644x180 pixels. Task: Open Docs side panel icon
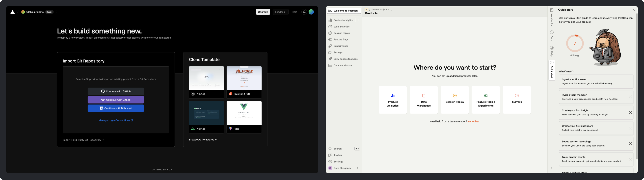(x=552, y=32)
